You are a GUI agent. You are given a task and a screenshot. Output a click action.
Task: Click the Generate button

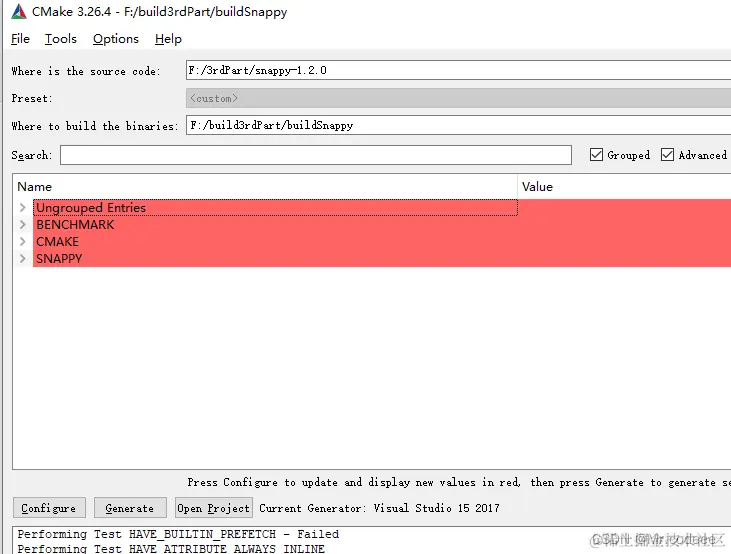[x=130, y=508]
